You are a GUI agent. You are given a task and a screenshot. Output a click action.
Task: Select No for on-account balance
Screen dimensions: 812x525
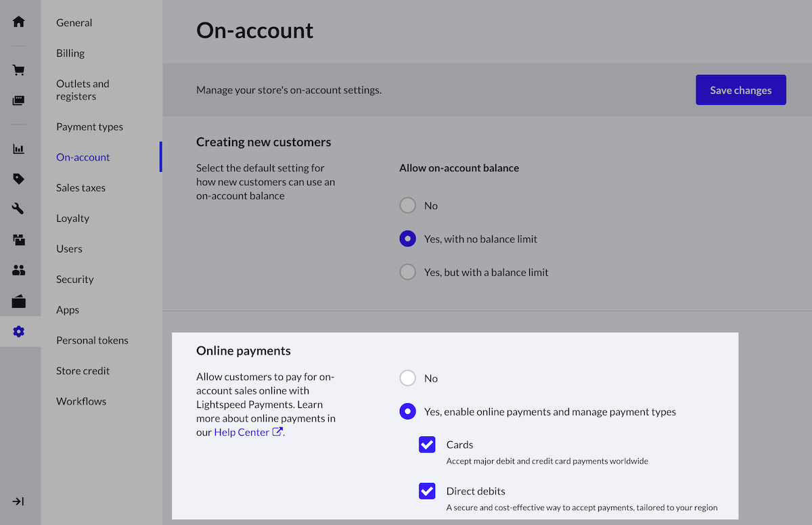pos(407,206)
